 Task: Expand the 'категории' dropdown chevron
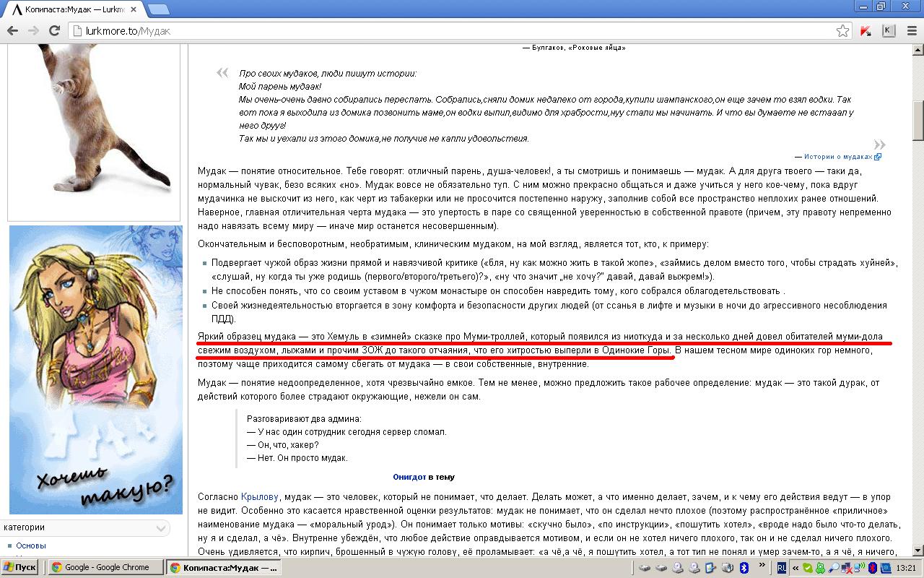(x=162, y=528)
